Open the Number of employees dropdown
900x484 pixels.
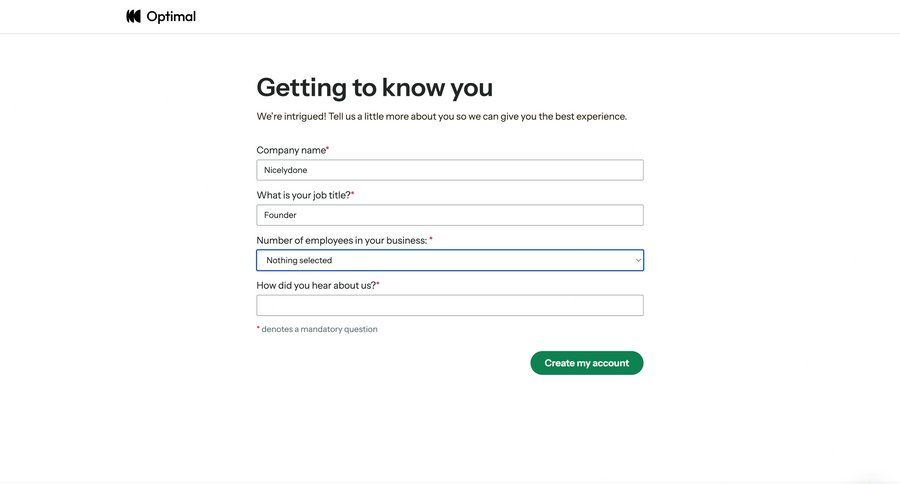[x=449, y=260]
